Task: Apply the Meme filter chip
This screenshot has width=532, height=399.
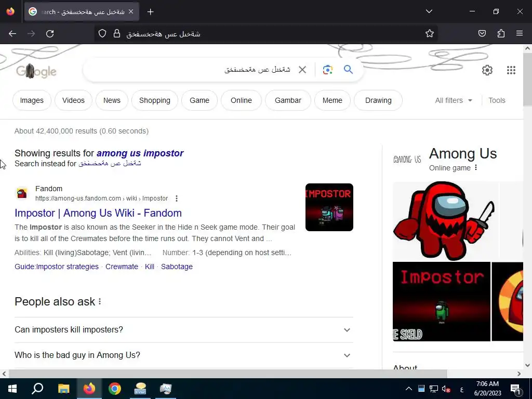Action: tap(332, 100)
